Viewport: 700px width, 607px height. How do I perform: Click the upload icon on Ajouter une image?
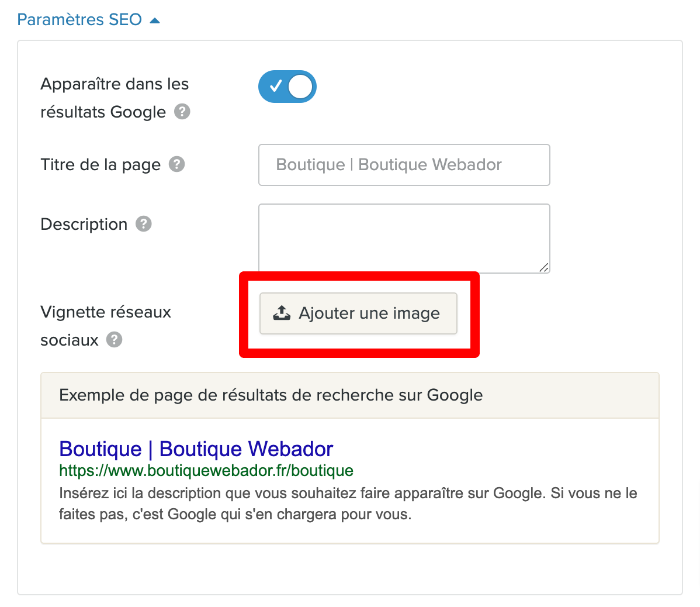click(282, 313)
